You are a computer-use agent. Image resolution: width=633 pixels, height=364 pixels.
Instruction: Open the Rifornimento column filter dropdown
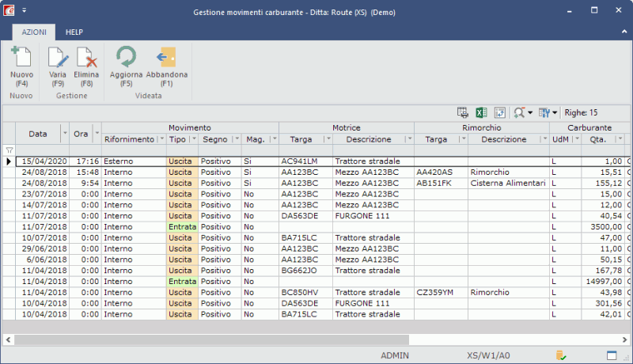[x=161, y=138]
